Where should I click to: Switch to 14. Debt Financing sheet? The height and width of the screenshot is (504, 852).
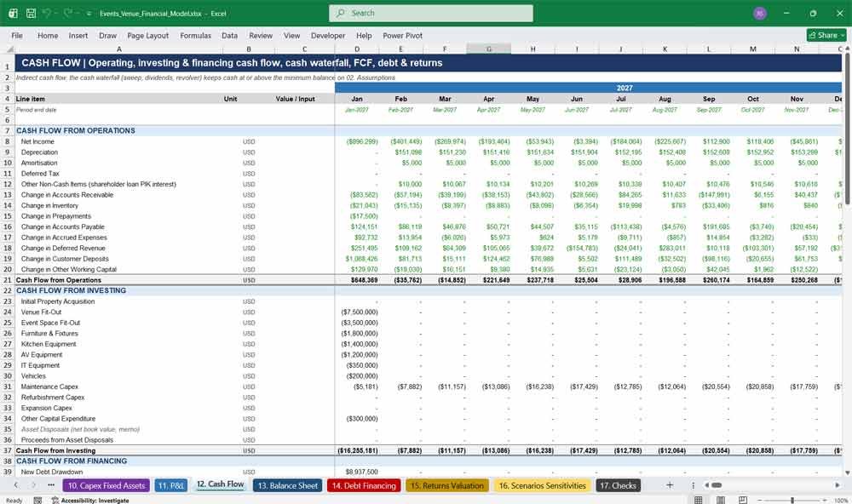364,485
